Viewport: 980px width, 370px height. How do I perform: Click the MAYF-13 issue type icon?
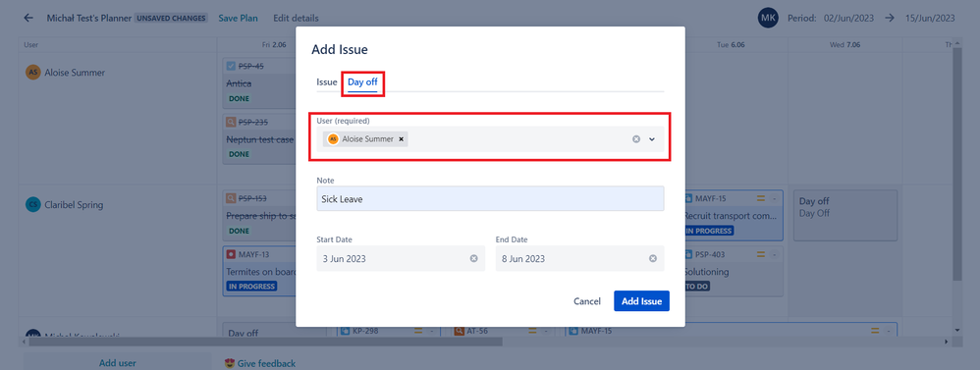click(x=231, y=254)
